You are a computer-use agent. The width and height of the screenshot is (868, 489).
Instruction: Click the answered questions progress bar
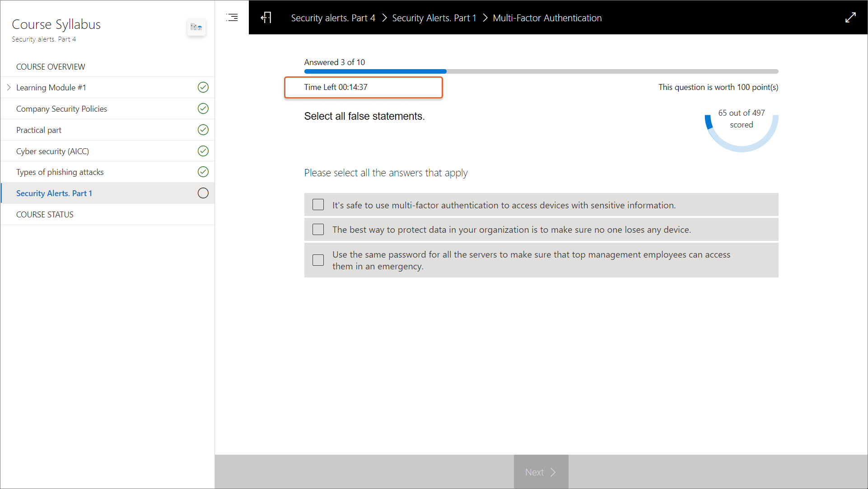tap(541, 71)
